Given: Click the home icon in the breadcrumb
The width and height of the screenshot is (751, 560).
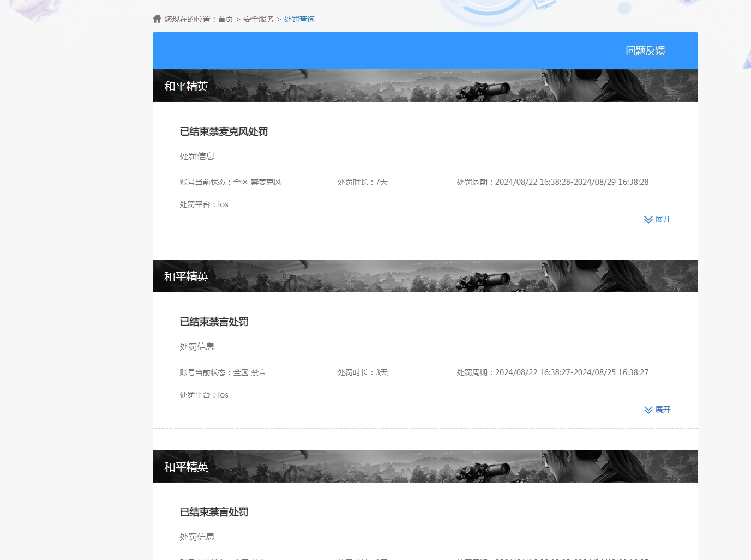Looking at the screenshot, I should tap(157, 19).
